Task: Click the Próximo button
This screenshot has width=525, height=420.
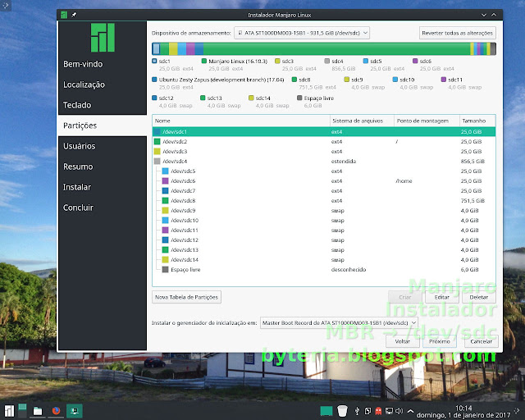Action: click(440, 341)
